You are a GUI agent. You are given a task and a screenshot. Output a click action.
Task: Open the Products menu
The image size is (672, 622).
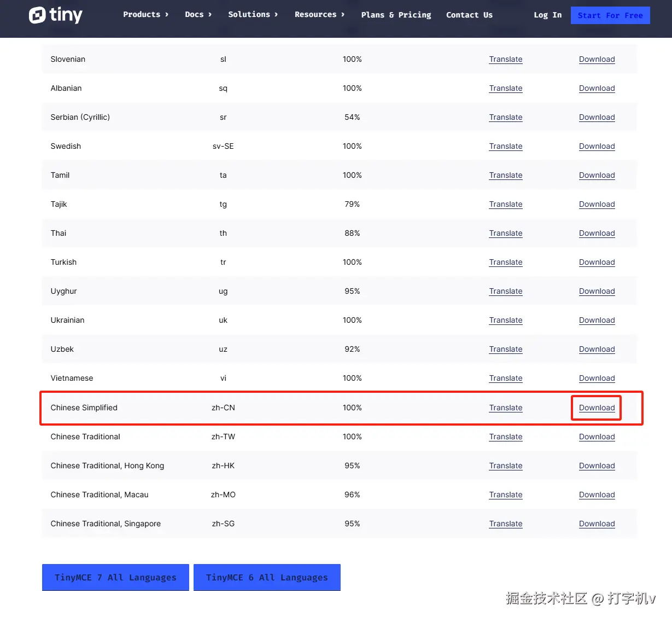(x=145, y=15)
